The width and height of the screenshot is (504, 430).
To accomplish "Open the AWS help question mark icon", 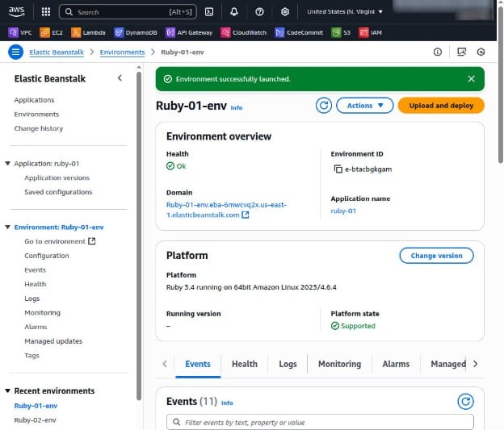I will tap(259, 12).
